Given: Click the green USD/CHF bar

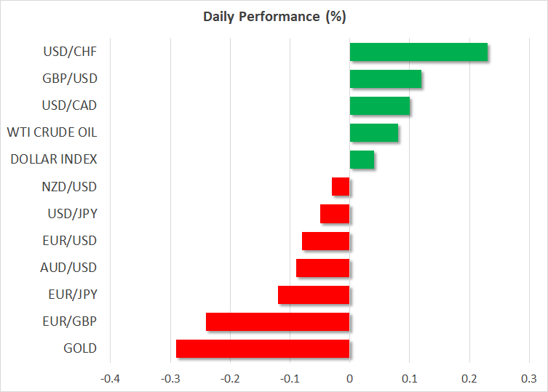Looking at the screenshot, I should [418, 52].
